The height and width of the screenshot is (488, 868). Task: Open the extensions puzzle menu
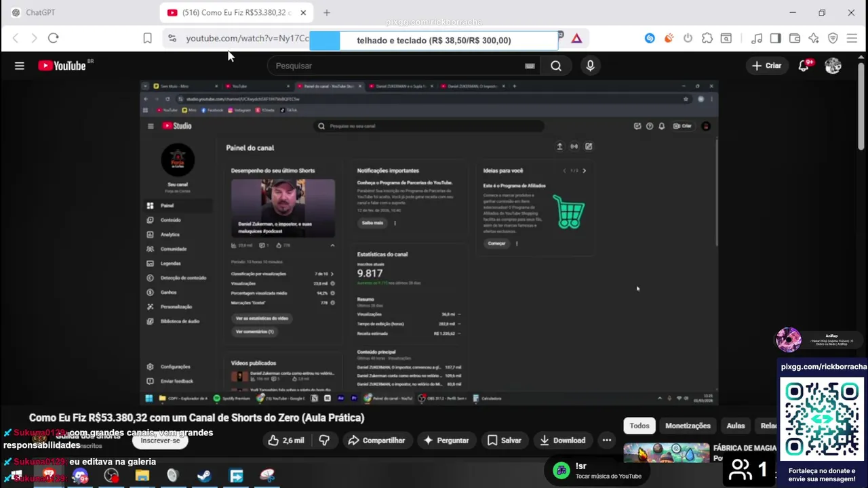point(707,39)
